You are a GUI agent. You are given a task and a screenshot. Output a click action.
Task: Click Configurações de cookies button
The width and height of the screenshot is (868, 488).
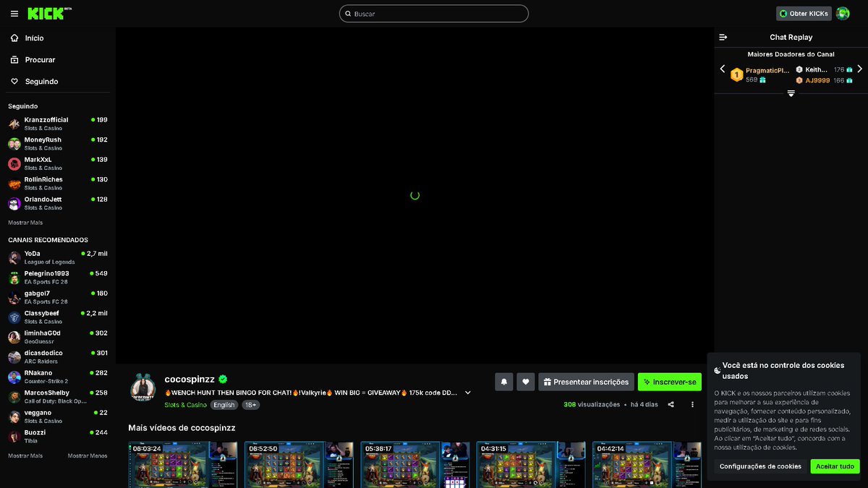[760, 466]
